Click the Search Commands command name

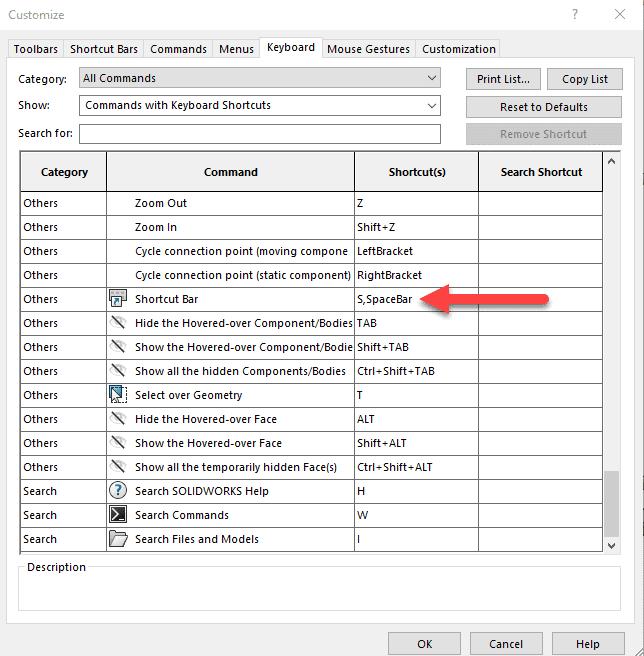182,515
